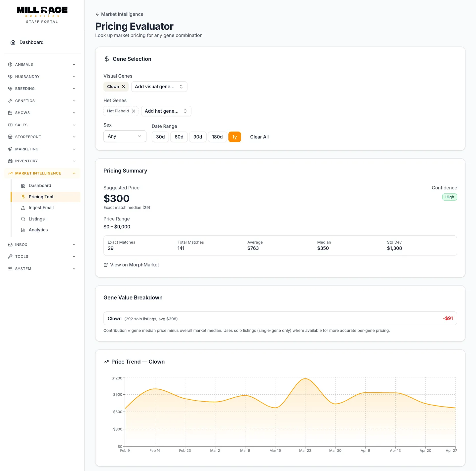Open the Add het gene dropdown
Screen dimensions: 476x471
tap(166, 111)
